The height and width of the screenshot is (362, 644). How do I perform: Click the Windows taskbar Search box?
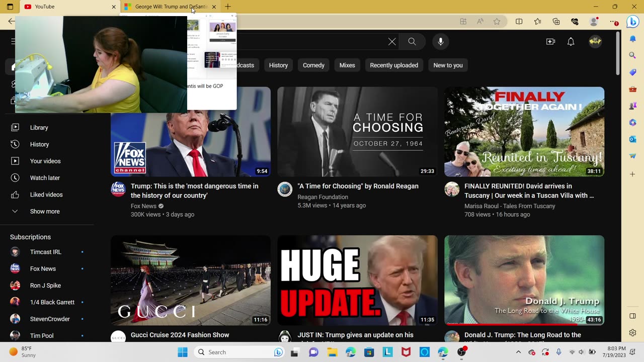pyautogui.click(x=239, y=352)
